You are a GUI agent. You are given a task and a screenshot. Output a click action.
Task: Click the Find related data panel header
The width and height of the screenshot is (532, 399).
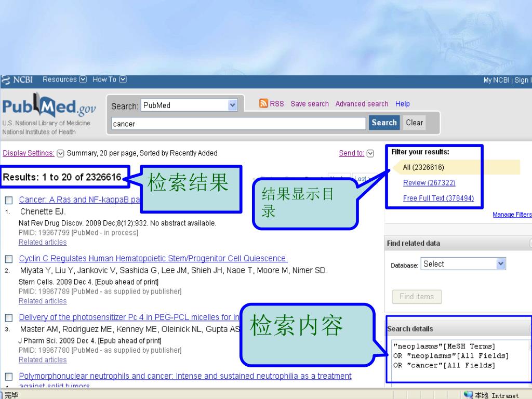458,243
